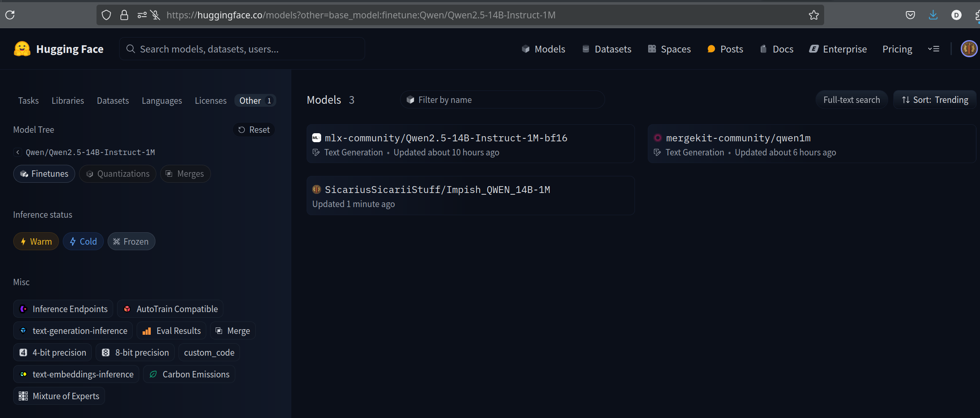Open SicariusSicariiStuff/Impish_QWEN_14B-1M model
980x418 pixels.
(437, 190)
